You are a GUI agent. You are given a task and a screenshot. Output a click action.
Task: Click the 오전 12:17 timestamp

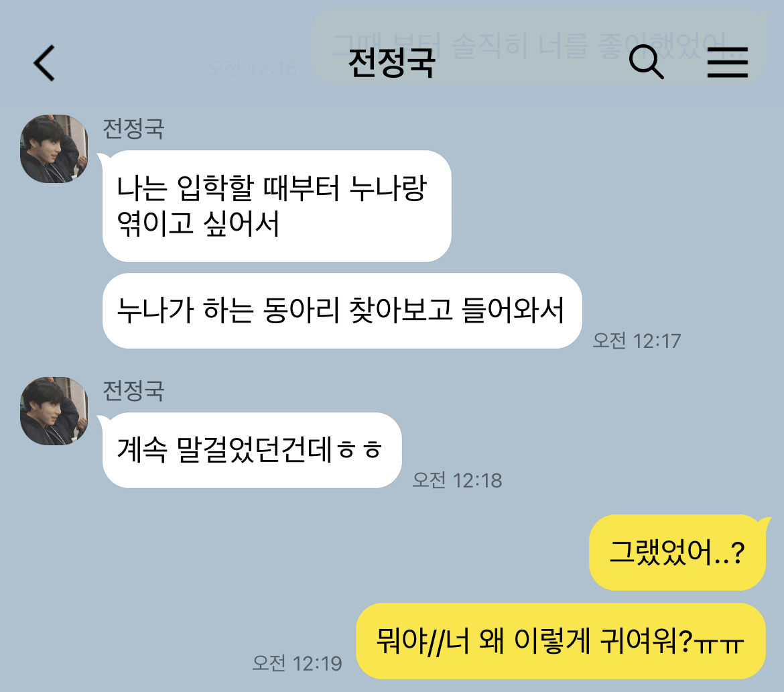click(x=637, y=341)
